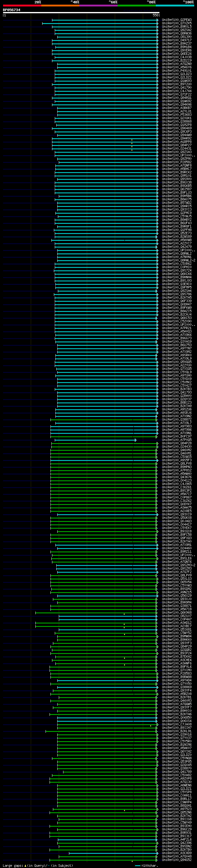This screenshot has width=197, height=868.
Task: Select the UniRef100_Q6F339 label
Action: coord(177,301)
